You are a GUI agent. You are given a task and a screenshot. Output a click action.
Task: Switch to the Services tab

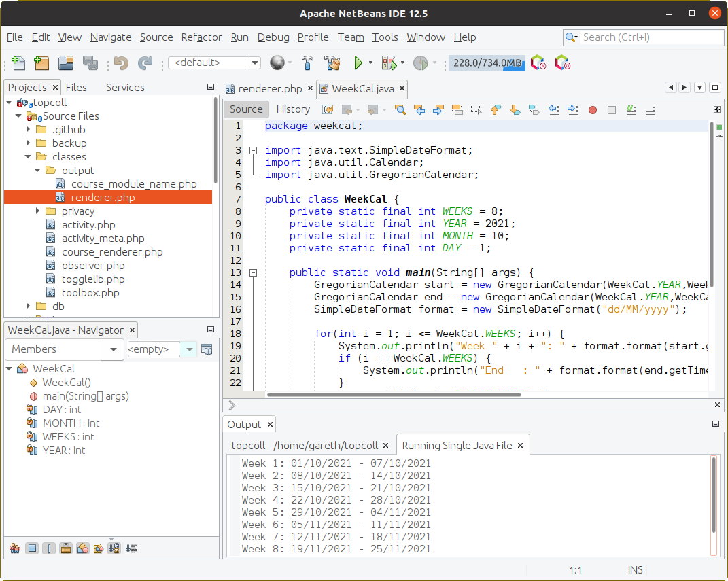click(125, 87)
